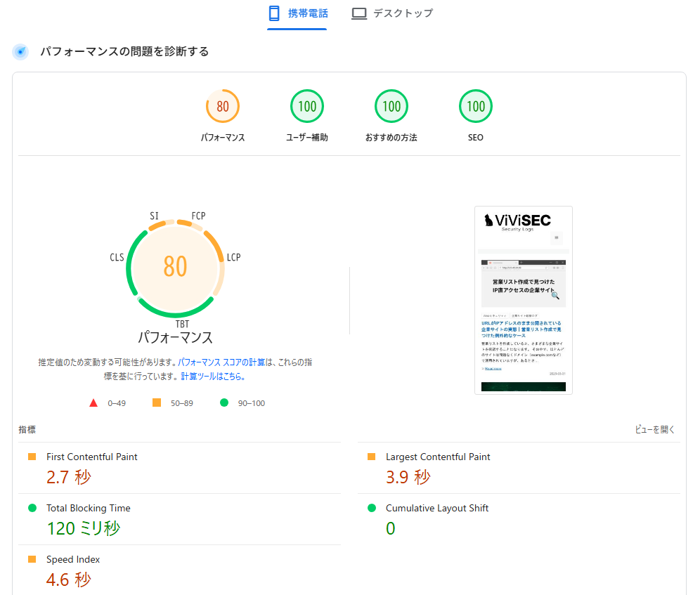
Task: Select the orange パフォーマンス score circle showing 80
Action: [223, 106]
